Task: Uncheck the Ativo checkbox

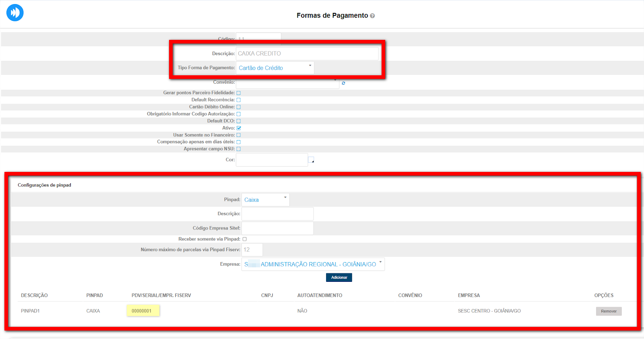Action: pos(239,128)
